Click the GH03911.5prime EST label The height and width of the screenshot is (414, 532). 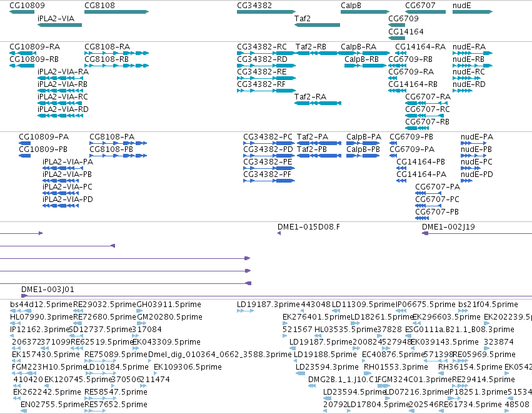[169, 305]
